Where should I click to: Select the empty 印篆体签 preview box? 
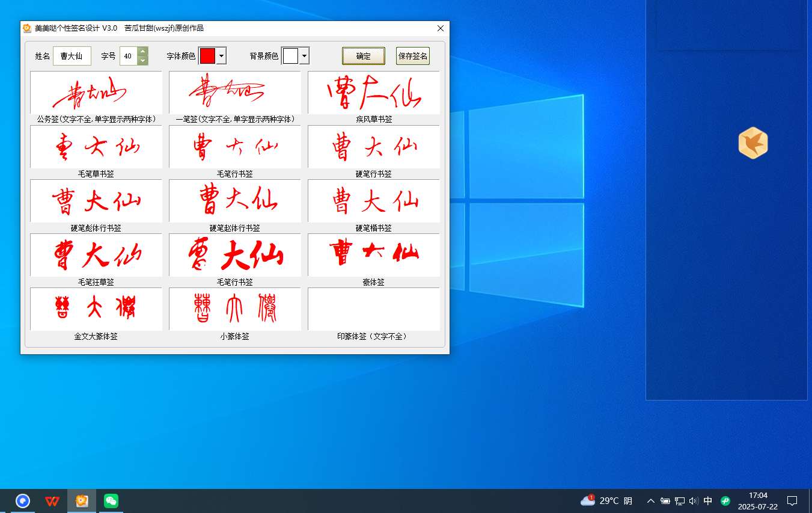click(374, 309)
